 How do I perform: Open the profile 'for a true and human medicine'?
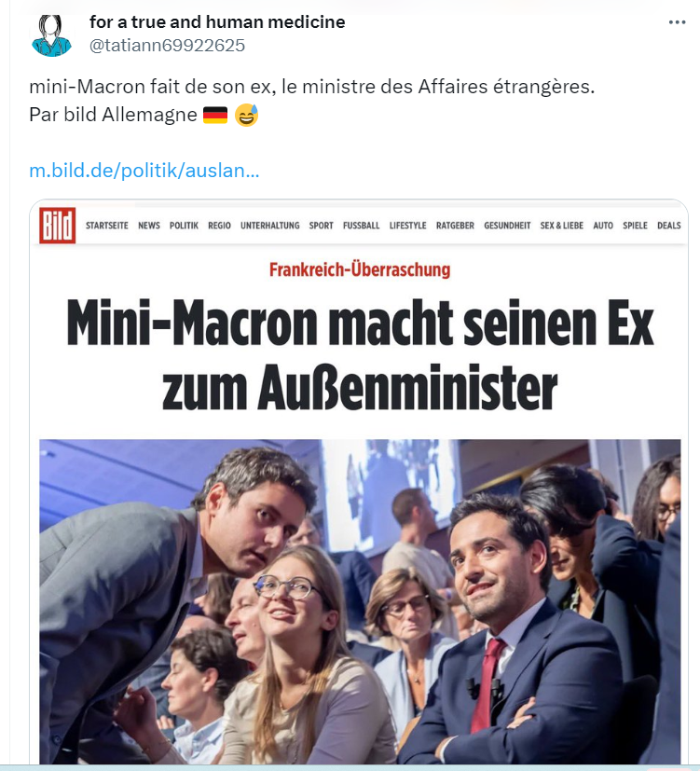[x=217, y=22]
